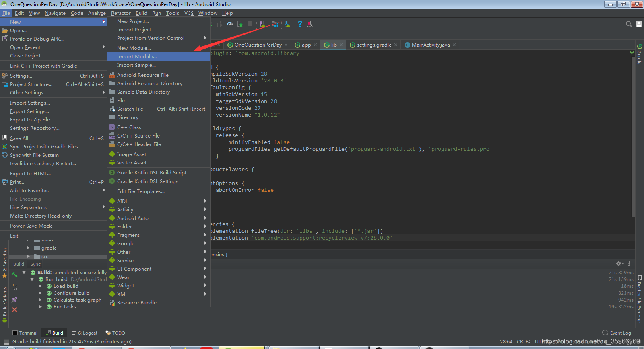Image resolution: width=644 pixels, height=349 pixels.
Task: Click New Module... menu entry
Action: [x=159, y=48]
